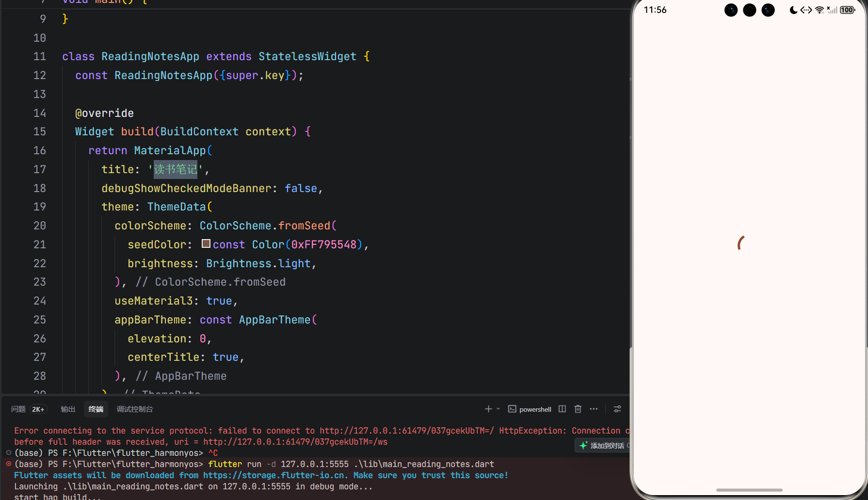Click the phone's moon do-not-disturb icon
Screen dimensions: 868x500
[x=793, y=10]
